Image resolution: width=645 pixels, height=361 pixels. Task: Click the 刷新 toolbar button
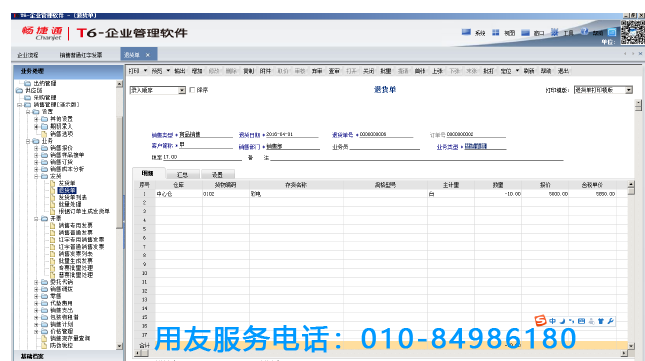click(529, 71)
